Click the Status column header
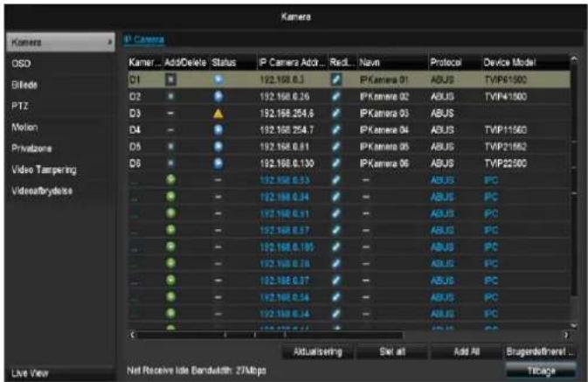The height and width of the screenshot is (382, 588). 224,62
